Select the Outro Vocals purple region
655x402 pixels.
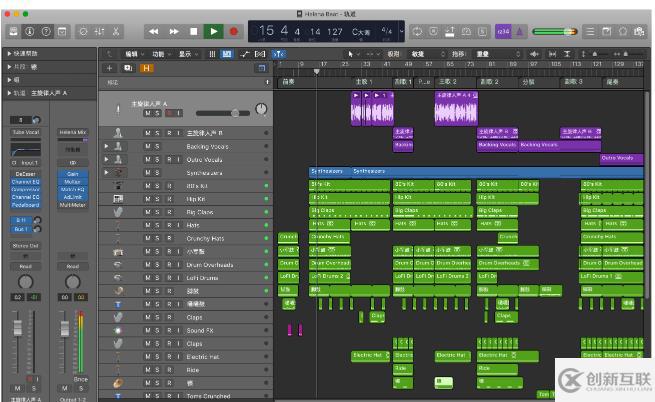(x=622, y=159)
